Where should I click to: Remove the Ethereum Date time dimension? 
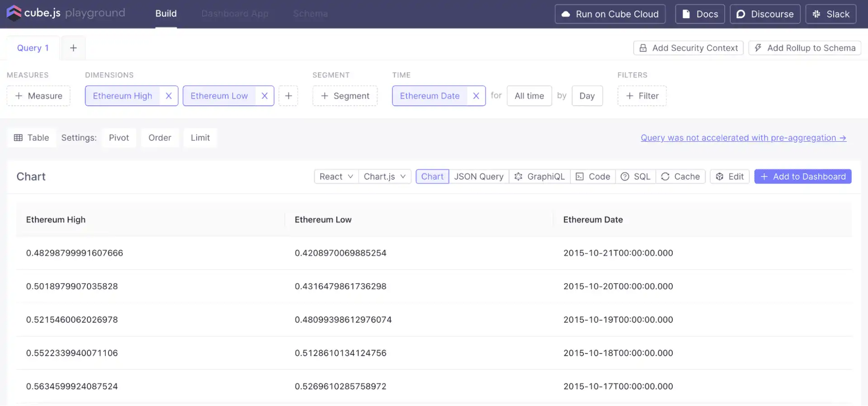(476, 96)
